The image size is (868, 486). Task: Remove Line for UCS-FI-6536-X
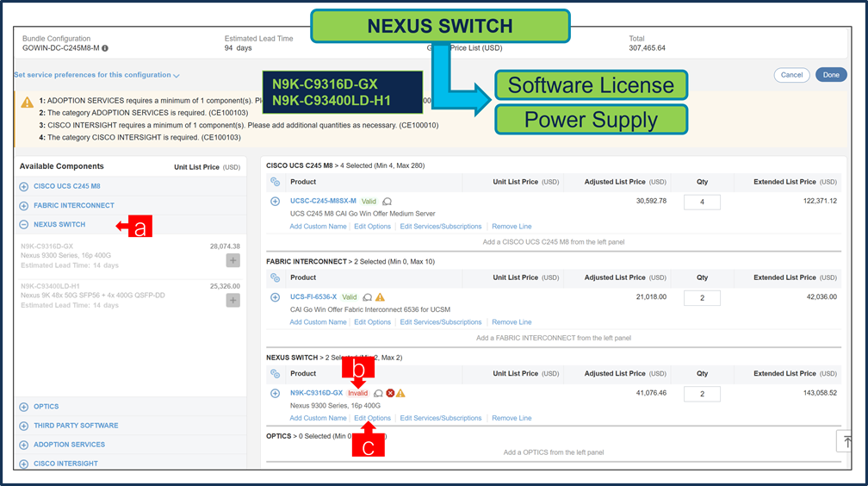(x=512, y=322)
